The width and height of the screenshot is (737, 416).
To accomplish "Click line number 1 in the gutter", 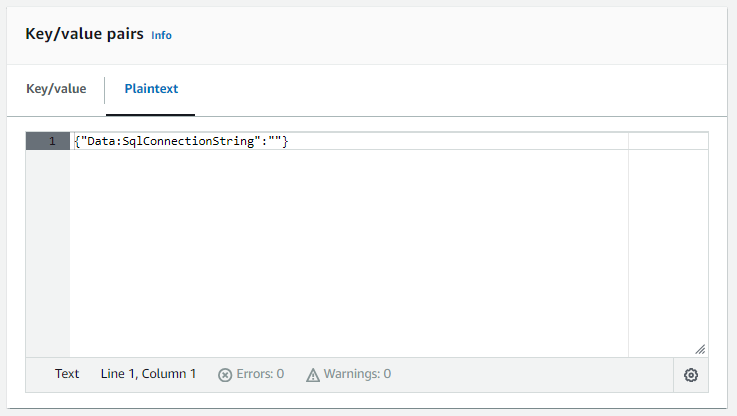I will click(x=52, y=141).
